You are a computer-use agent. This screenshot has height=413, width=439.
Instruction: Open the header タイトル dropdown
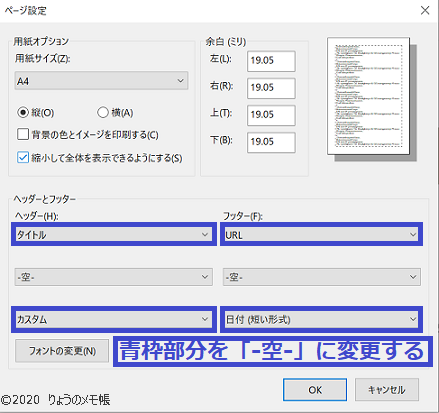point(114,235)
